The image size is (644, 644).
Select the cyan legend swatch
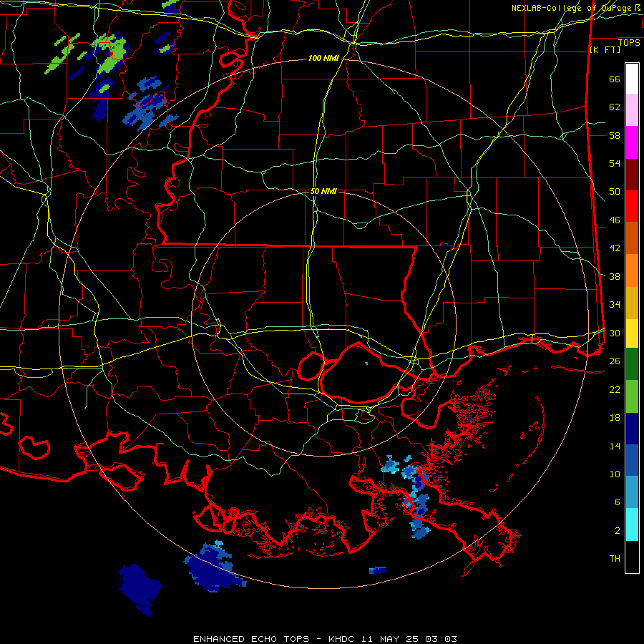tap(632, 525)
